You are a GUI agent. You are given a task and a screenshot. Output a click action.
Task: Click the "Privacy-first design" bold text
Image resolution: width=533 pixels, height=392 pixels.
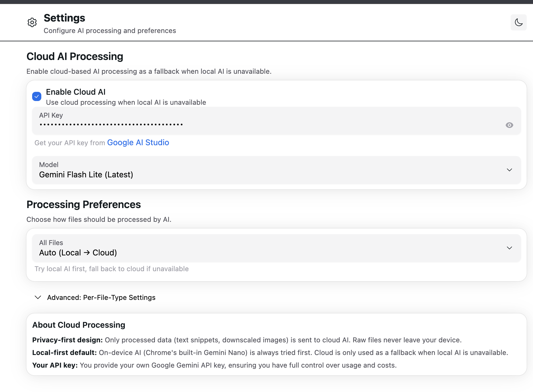click(67, 340)
